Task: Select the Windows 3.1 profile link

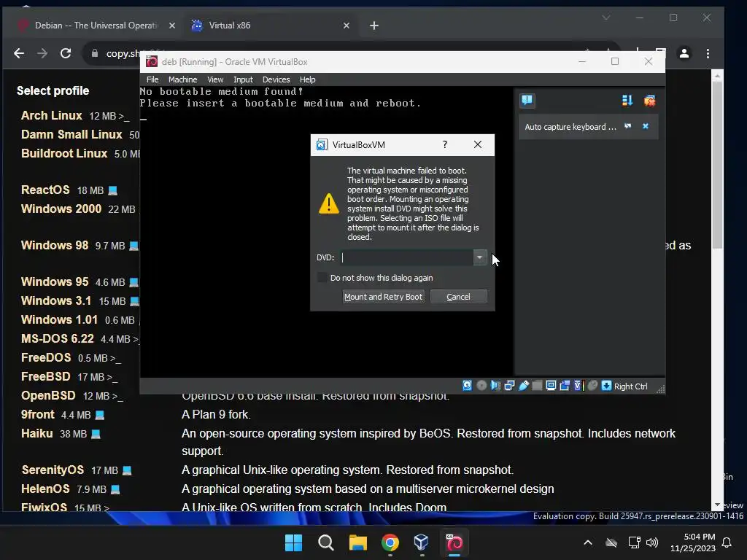Action: [x=55, y=300]
